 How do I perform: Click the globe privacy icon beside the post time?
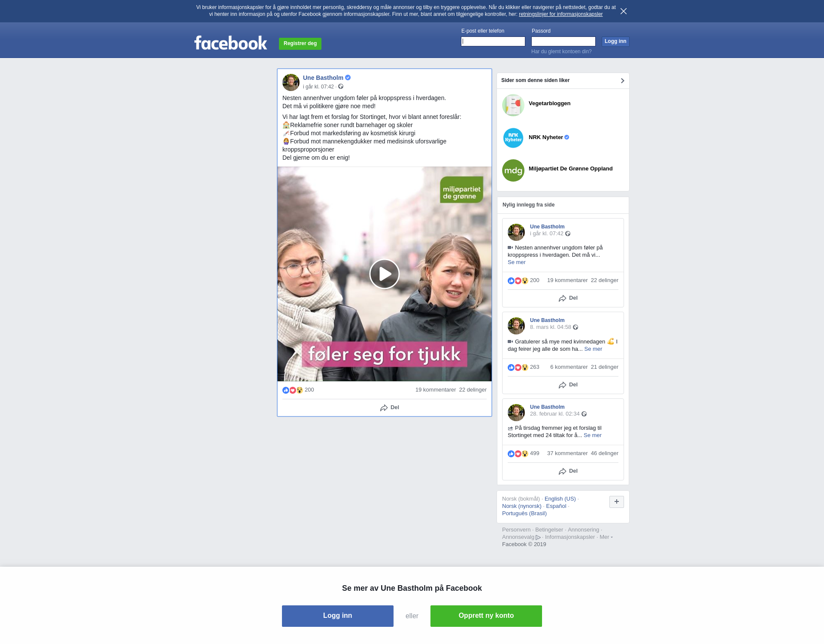(341, 87)
